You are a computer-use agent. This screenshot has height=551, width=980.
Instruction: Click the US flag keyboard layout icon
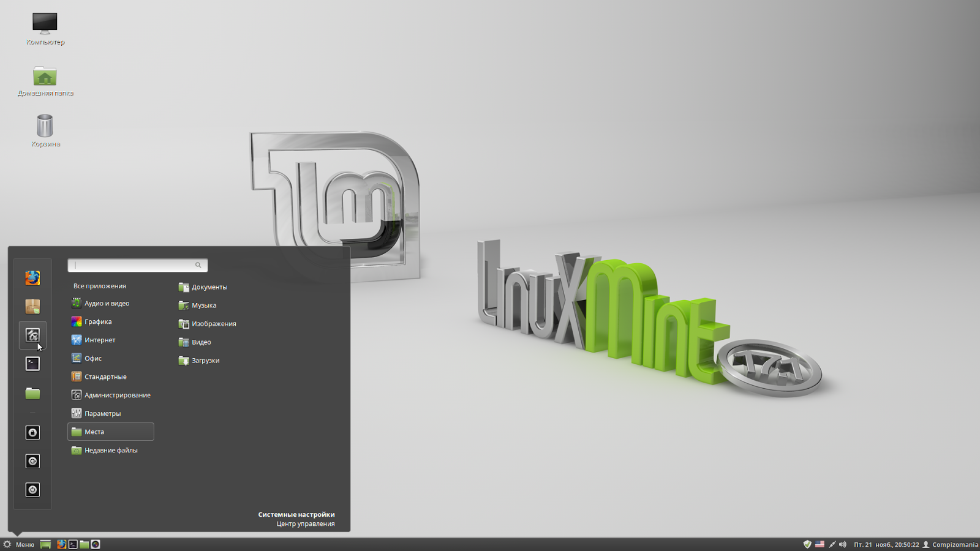pos(820,544)
